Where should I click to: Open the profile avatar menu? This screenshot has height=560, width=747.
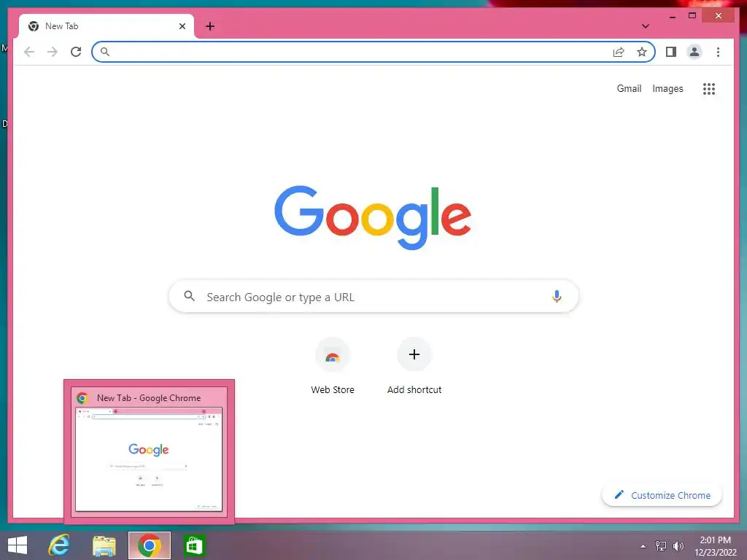coord(694,52)
